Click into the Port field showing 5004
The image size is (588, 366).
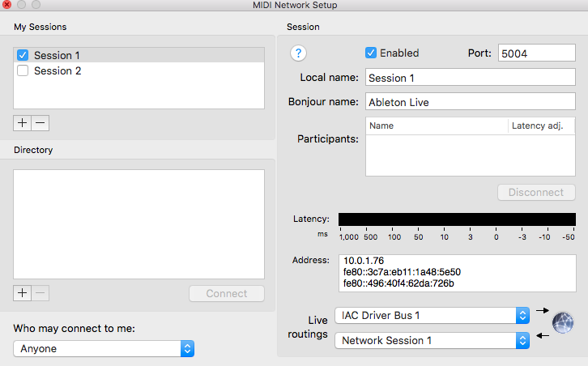click(x=537, y=53)
